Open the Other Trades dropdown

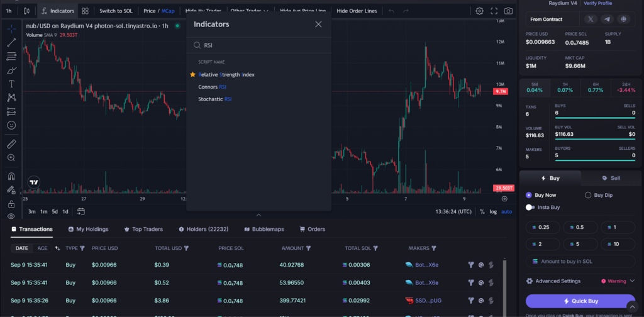249,11
